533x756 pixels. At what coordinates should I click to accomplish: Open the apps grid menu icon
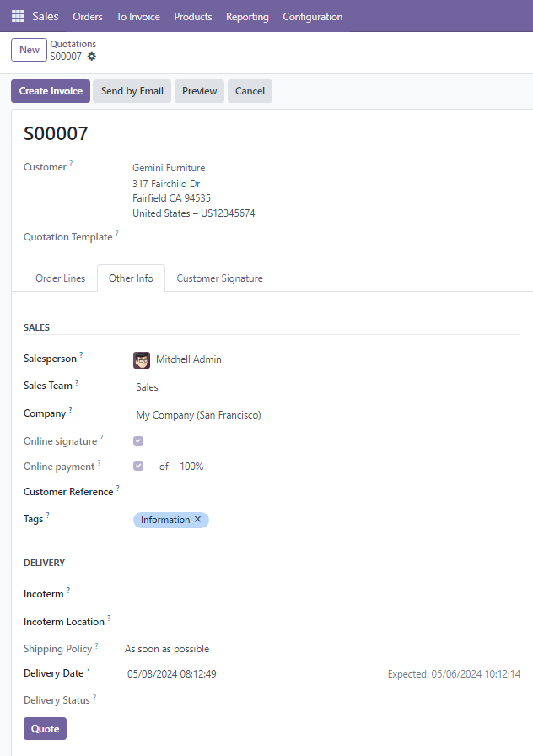pos(18,16)
